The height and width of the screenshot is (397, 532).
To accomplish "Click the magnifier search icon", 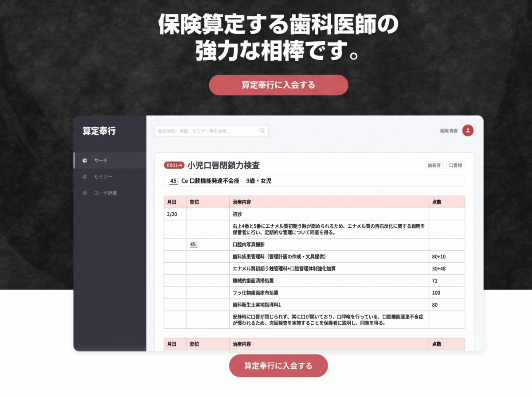I will pos(262,131).
